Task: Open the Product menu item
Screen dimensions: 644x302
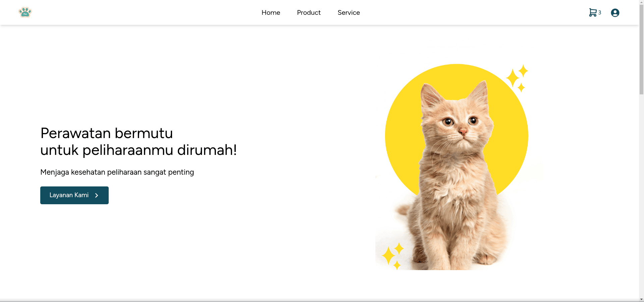Action: click(309, 13)
